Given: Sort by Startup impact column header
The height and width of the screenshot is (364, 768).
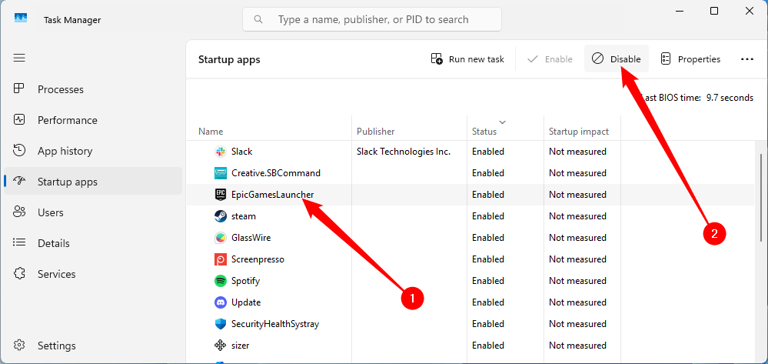Looking at the screenshot, I should coord(578,131).
